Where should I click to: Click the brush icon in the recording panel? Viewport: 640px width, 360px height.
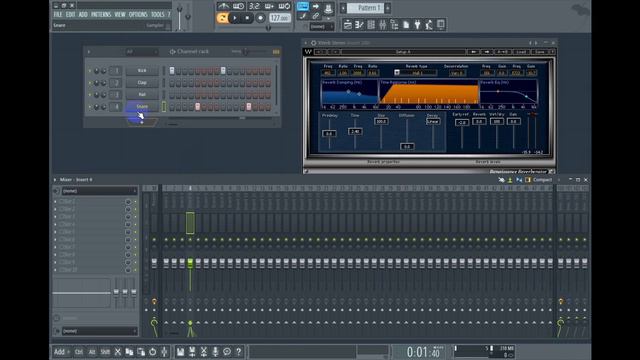pos(302,16)
